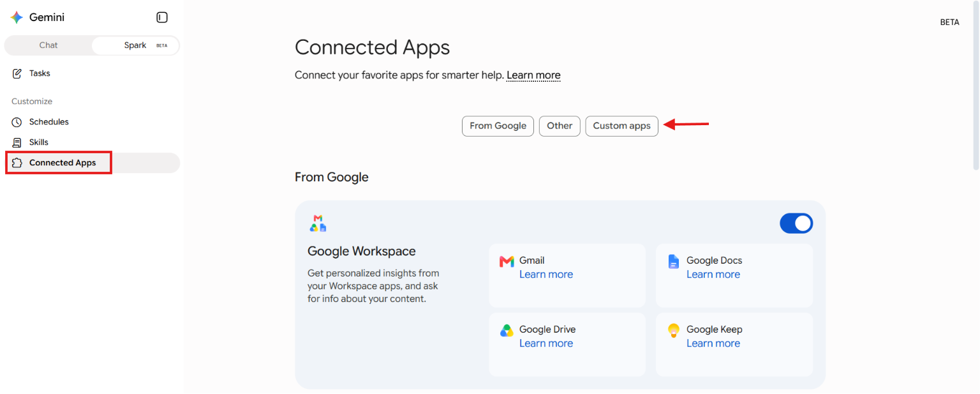This screenshot has width=980, height=394.
Task: Click the Google Docs icon
Action: (x=673, y=261)
